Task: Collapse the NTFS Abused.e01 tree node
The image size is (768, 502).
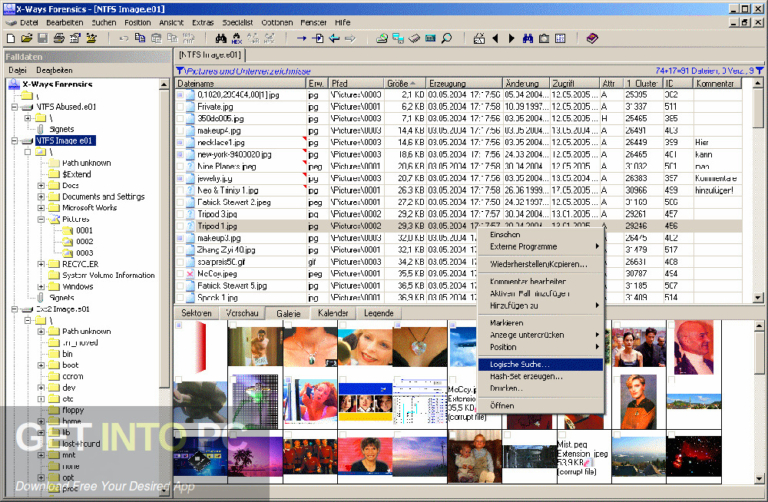Action: (15, 107)
